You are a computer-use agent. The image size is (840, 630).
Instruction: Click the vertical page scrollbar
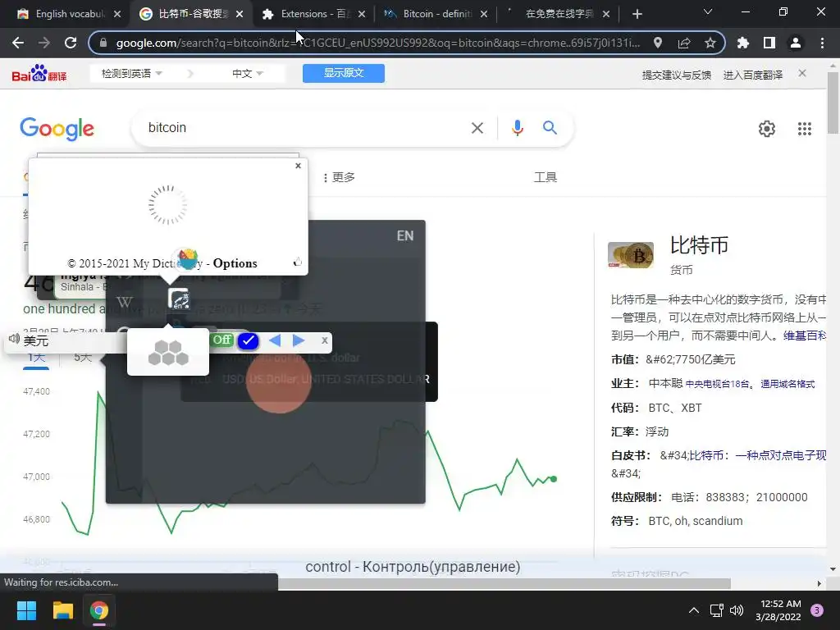tap(833, 102)
